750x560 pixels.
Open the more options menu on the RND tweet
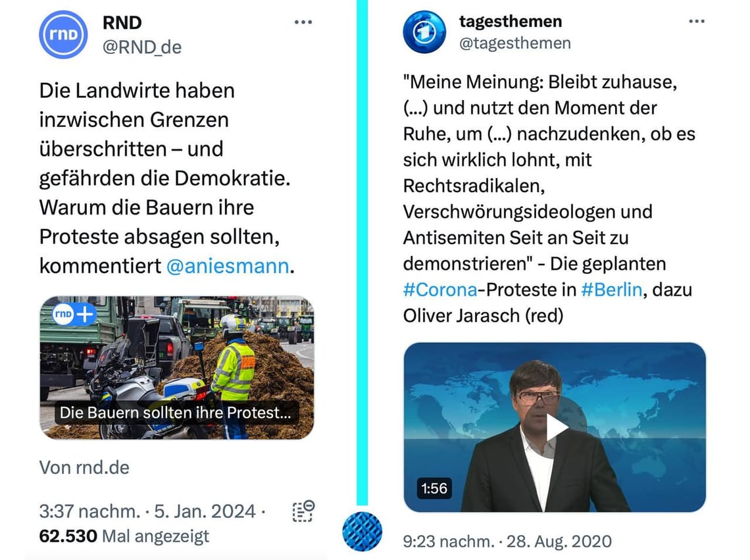[x=303, y=22]
